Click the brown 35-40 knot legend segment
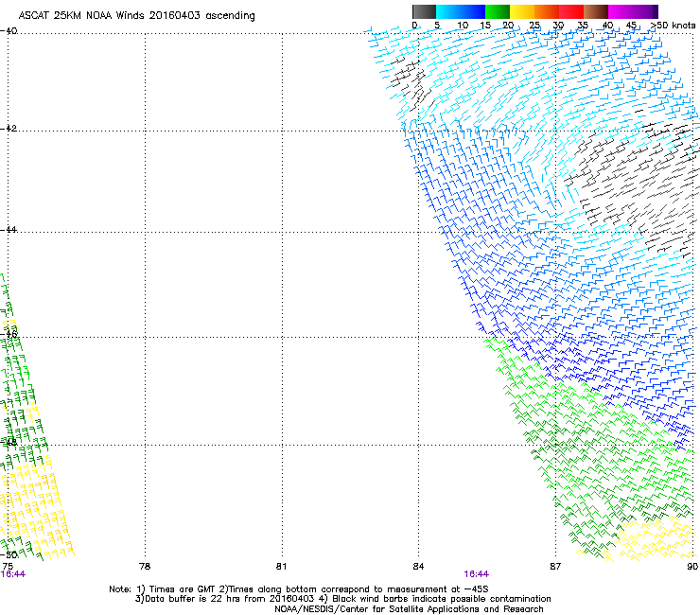This screenshot has height=615, width=700. pos(596,11)
